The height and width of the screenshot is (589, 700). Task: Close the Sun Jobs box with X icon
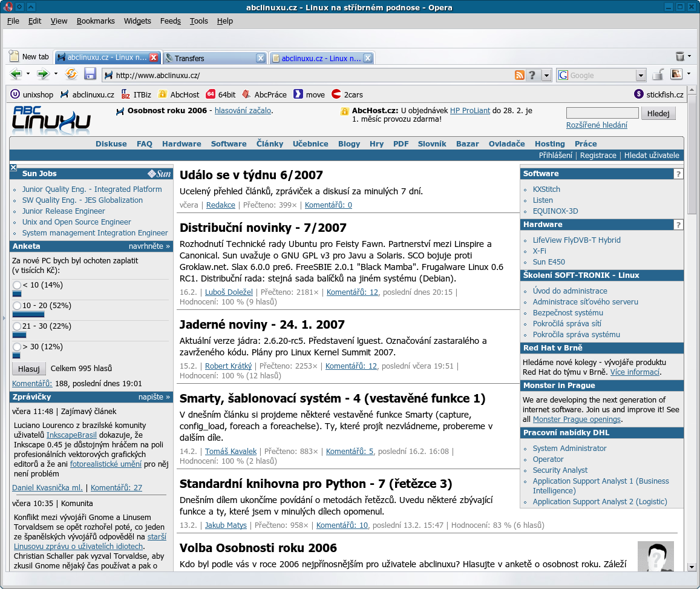pos(13,168)
